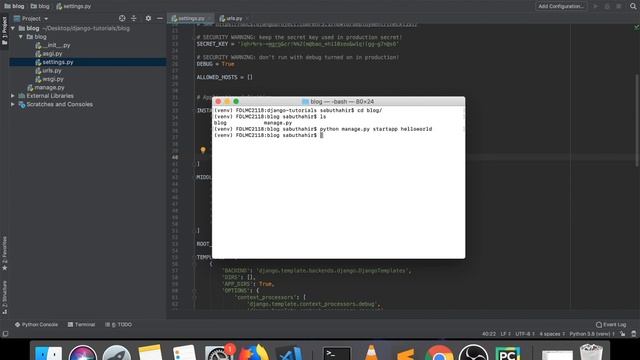Image resolution: width=640 pixels, height=360 pixels.
Task: Click the Locate/Select Opened File target icon
Action: 122,18
